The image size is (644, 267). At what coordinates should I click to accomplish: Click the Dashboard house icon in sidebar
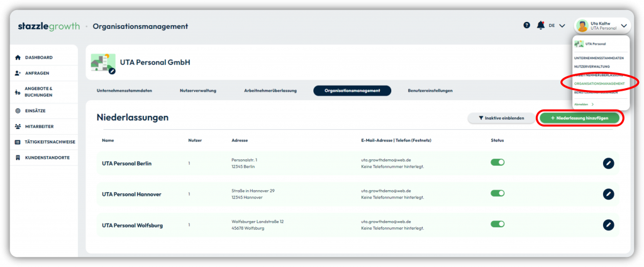17,57
